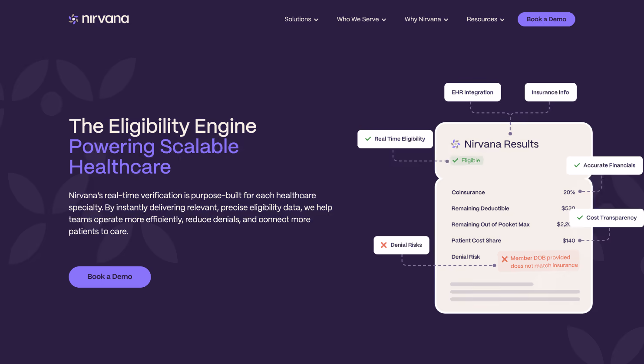Click the Eligible status text
This screenshot has width=644, height=364.
(x=471, y=161)
